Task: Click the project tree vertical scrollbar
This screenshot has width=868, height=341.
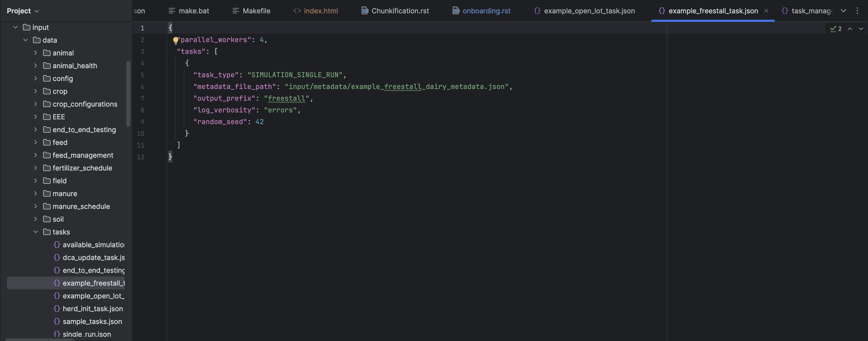Action: pos(128,94)
